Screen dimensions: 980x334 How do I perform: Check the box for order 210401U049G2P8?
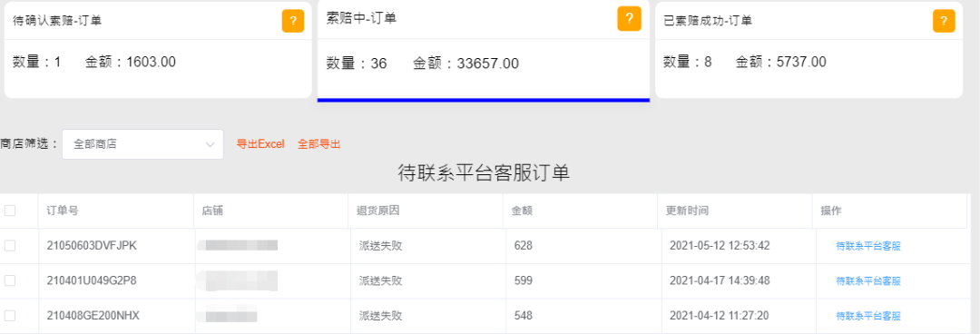point(10,280)
